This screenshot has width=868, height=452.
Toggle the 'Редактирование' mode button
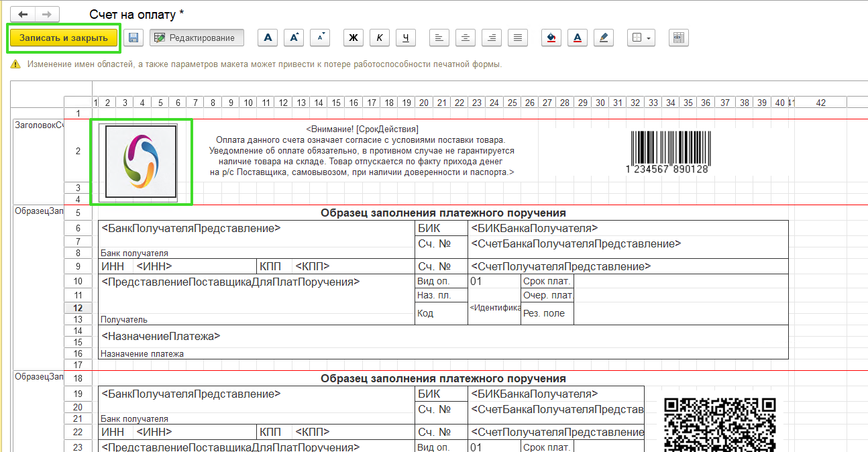pyautogui.click(x=197, y=38)
